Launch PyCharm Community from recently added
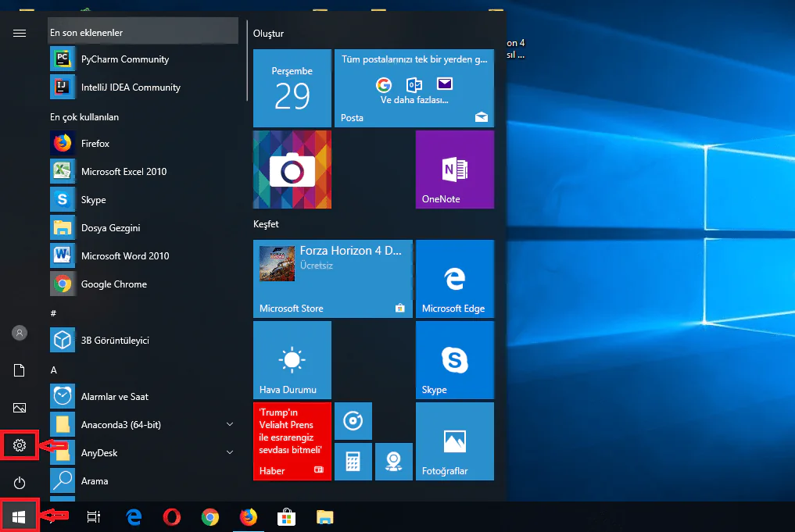 pos(125,59)
